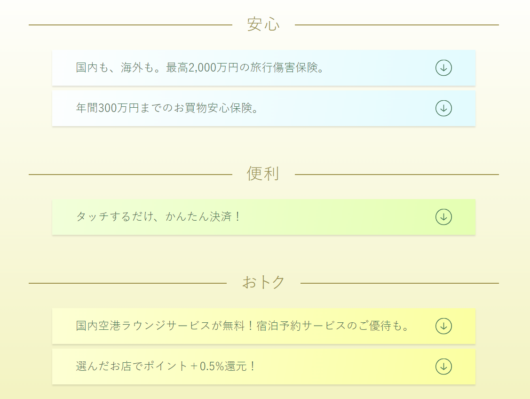This screenshot has height=399, width=530.
Task: Expand 年間300万円までのお買物安心保険 panel
Action: [x=264, y=108]
